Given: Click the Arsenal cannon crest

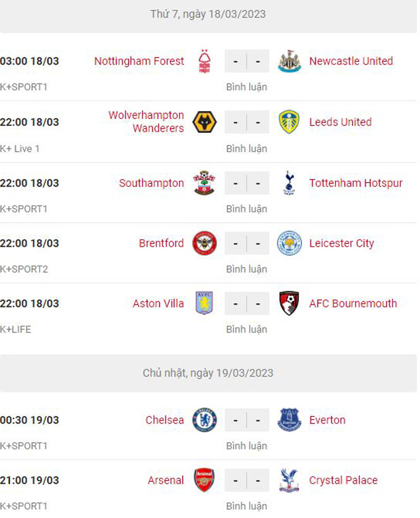Looking at the screenshot, I should [x=204, y=481].
